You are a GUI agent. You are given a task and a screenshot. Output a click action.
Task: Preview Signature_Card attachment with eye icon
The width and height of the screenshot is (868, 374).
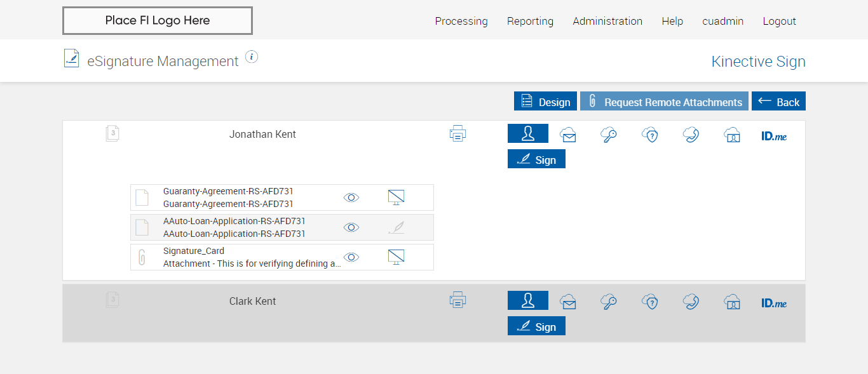[x=351, y=257]
